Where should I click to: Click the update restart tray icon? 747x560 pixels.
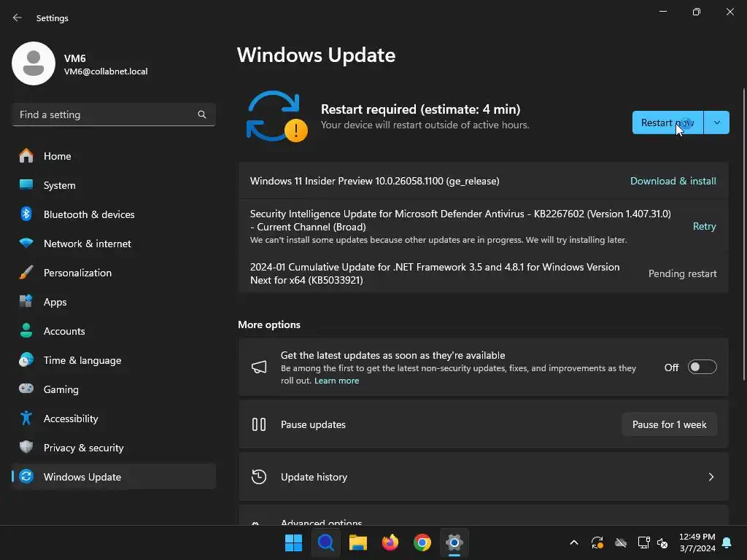597,542
